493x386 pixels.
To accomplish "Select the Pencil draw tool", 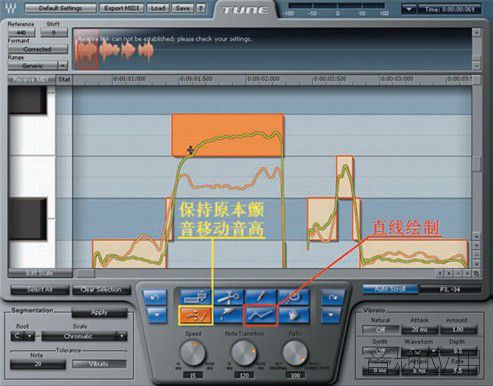I will pos(261,296).
